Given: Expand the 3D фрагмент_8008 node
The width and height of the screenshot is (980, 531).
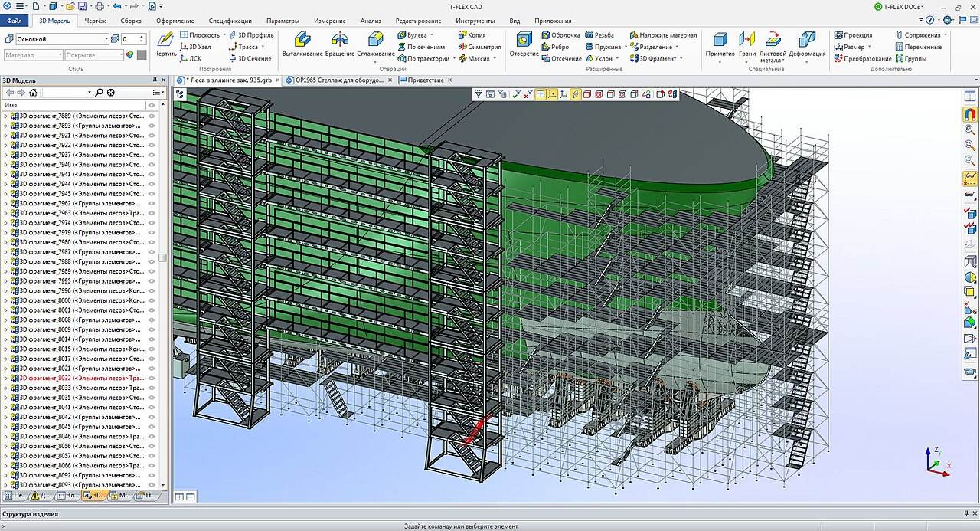Looking at the screenshot, I should pos(5,320).
